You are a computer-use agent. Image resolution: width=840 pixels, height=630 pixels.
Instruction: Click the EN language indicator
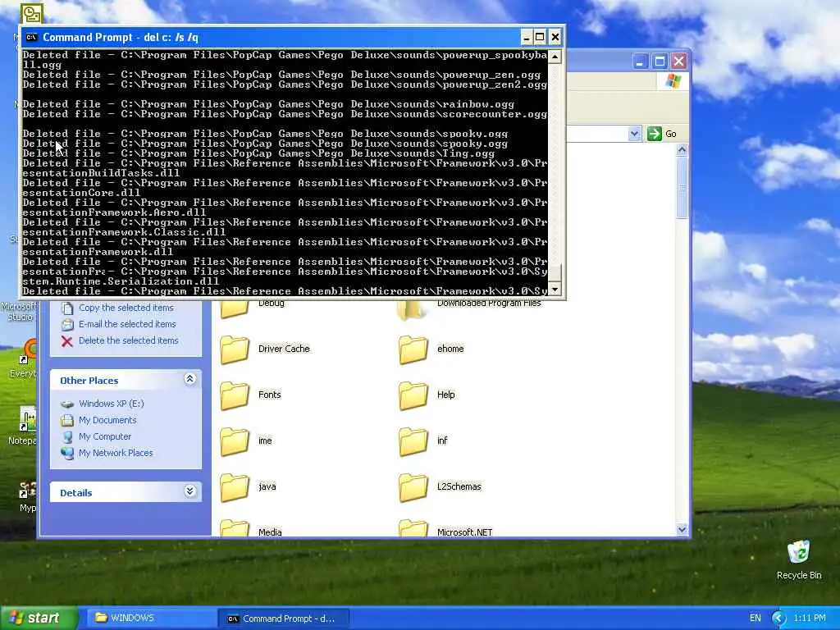756,619
